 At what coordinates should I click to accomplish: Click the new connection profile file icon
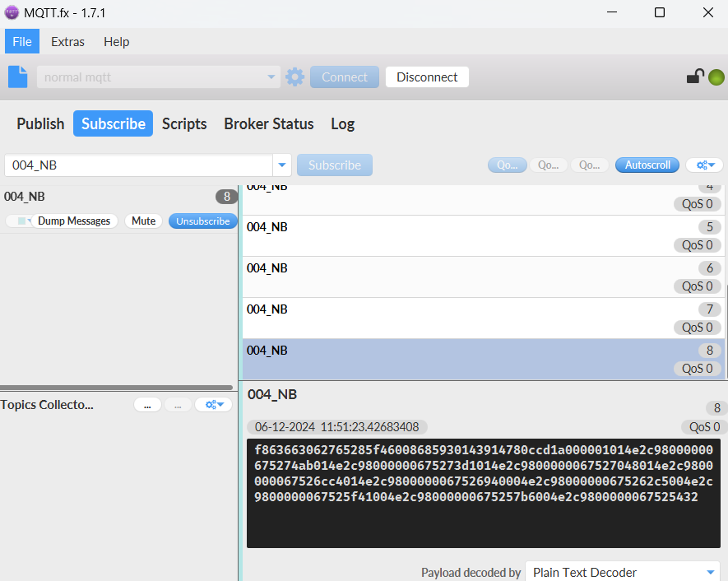[17, 77]
